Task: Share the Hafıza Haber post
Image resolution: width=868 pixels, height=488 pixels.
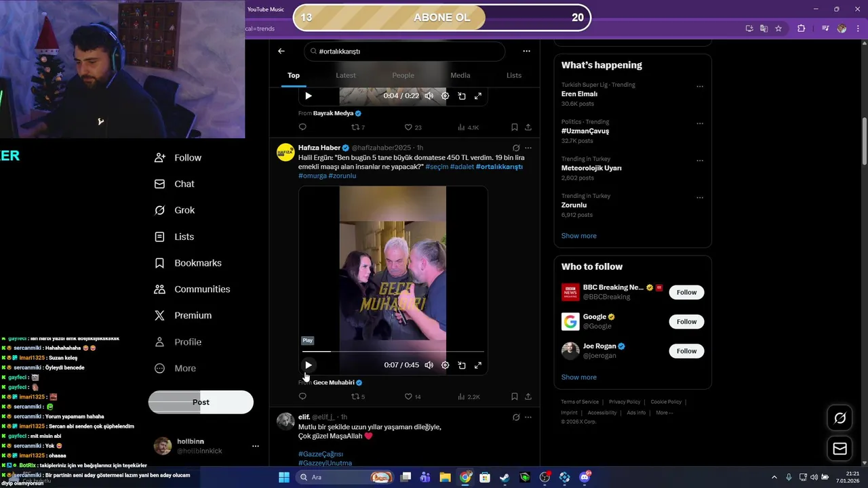Action: [x=528, y=396]
